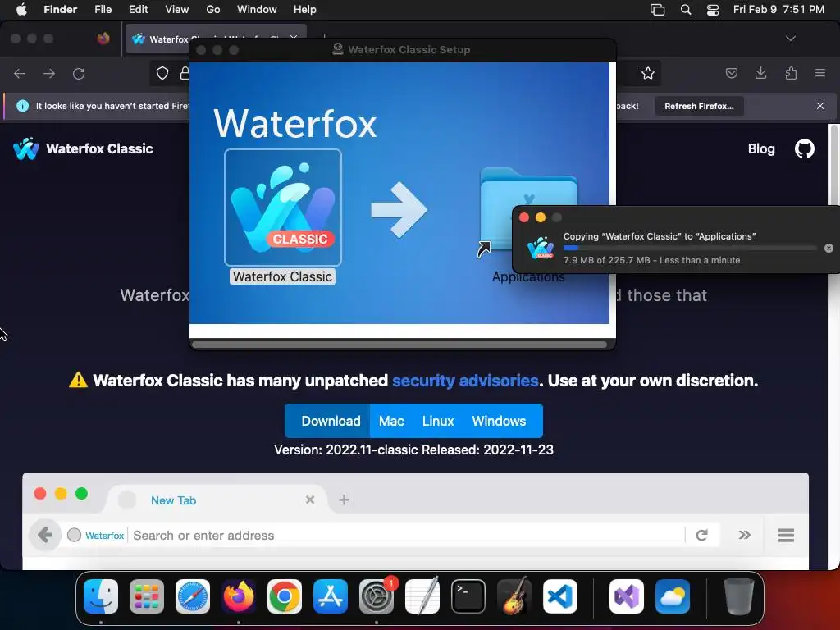Open Terminal from the Dock
This screenshot has width=840, height=630.
(468, 596)
